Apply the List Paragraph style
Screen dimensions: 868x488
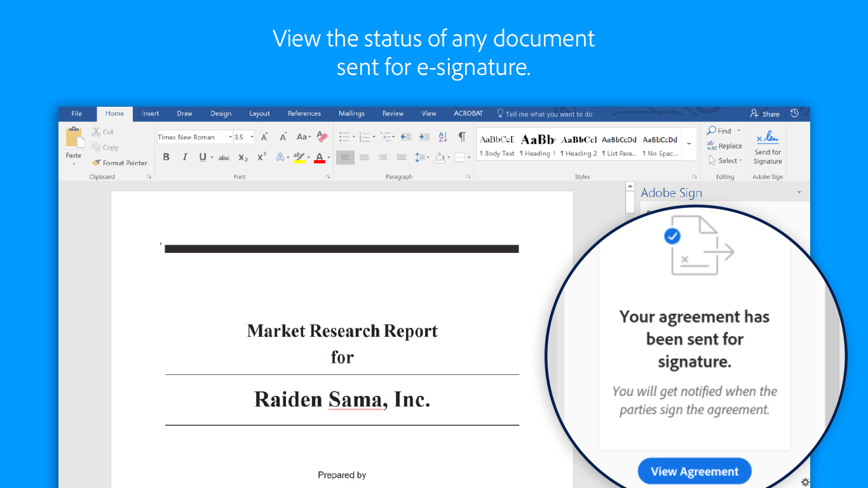[620, 145]
